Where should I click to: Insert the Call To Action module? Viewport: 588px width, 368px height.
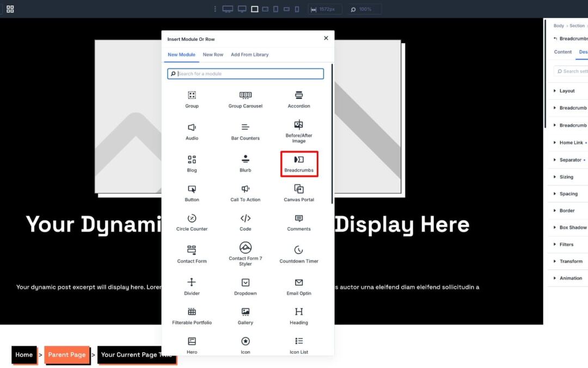click(x=245, y=193)
